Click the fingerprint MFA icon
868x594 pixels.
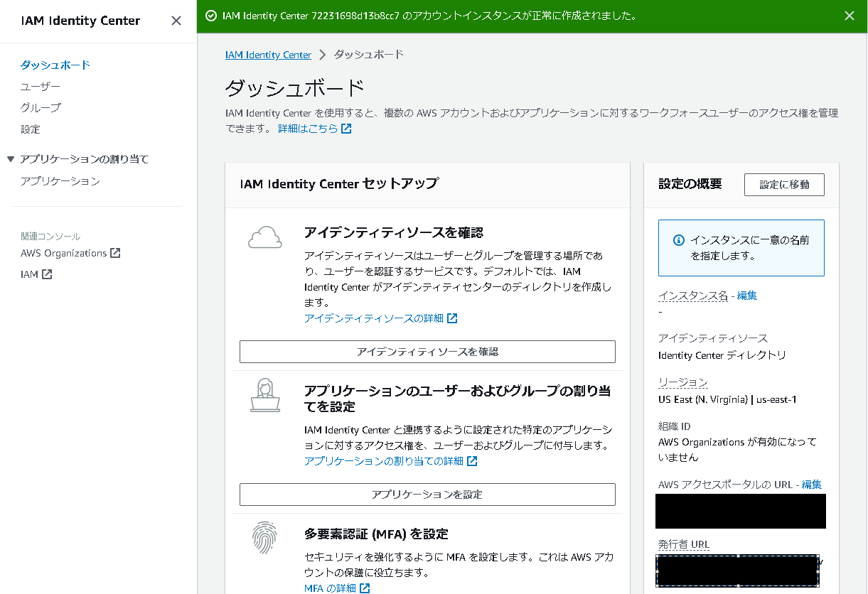[264, 538]
